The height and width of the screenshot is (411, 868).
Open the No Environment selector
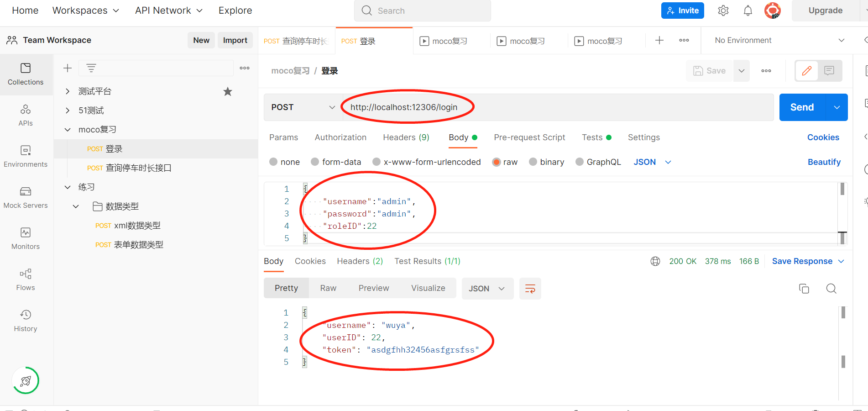click(x=779, y=41)
